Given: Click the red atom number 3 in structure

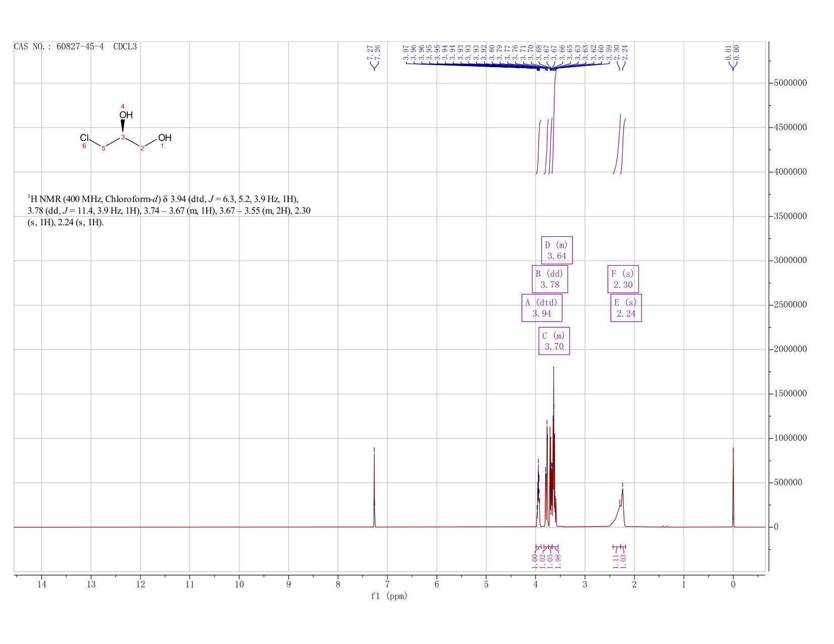Looking at the screenshot, I should [x=123, y=137].
